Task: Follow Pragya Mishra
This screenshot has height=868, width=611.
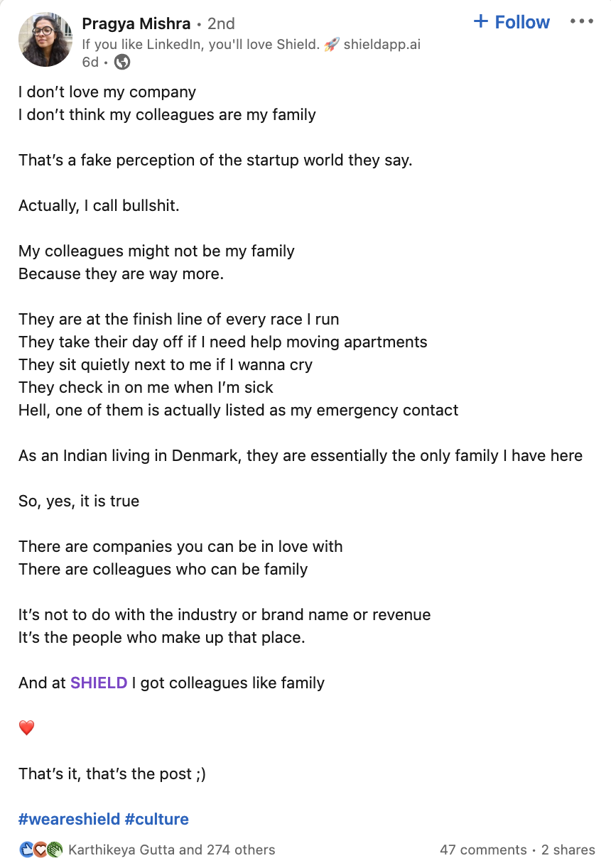Action: [x=512, y=22]
